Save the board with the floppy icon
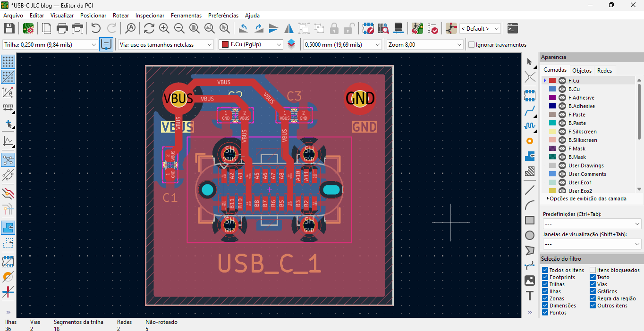 tap(9, 28)
